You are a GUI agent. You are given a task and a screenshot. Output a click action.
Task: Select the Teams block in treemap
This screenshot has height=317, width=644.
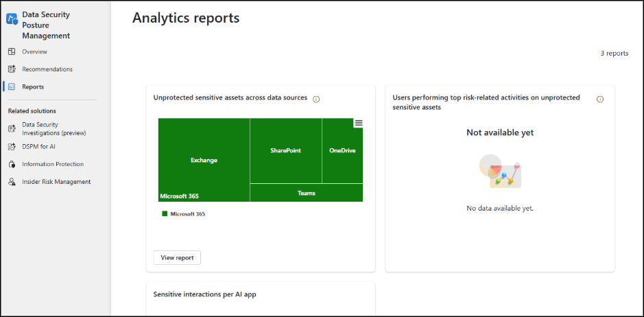(306, 193)
